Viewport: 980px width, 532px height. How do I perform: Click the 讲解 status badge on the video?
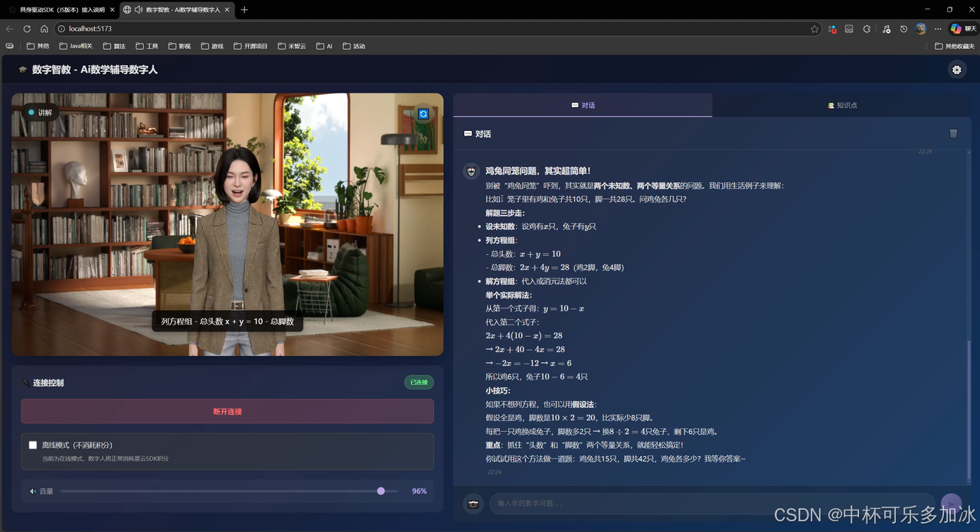click(x=41, y=113)
